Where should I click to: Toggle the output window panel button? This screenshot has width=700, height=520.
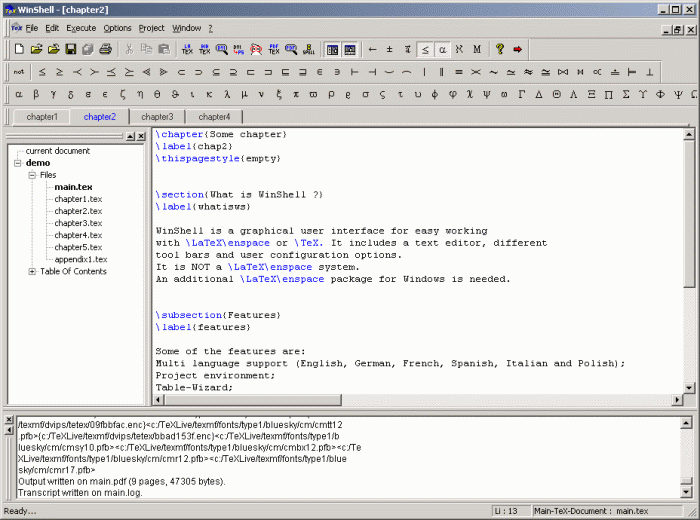point(350,50)
